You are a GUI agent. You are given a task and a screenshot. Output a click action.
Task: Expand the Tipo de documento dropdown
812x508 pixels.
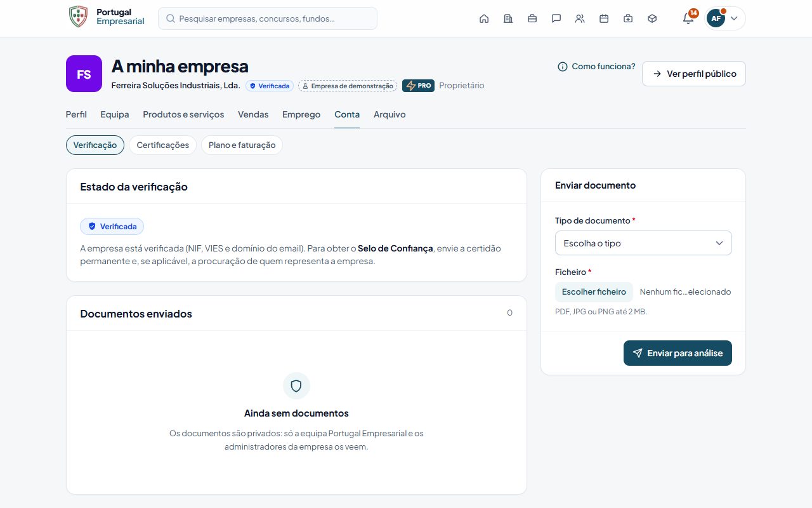[643, 243]
